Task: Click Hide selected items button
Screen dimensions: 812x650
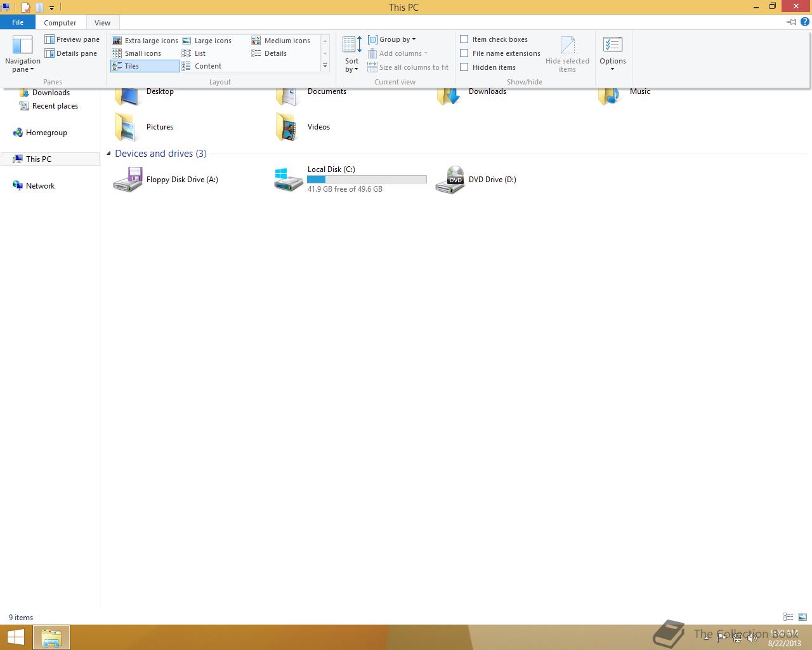Action: coord(567,54)
